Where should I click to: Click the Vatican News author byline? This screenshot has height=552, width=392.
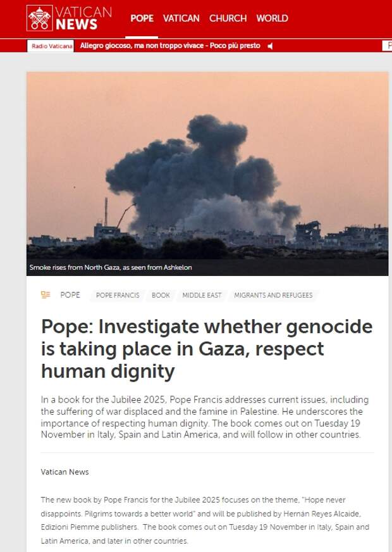pyautogui.click(x=64, y=472)
